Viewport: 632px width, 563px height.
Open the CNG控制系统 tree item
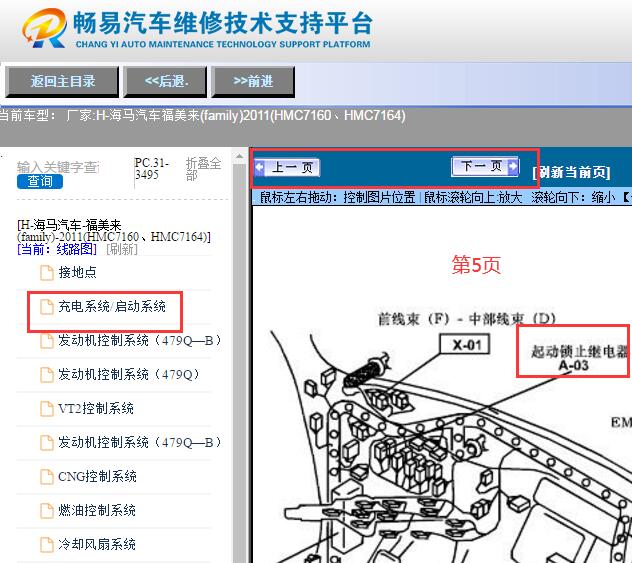click(x=97, y=477)
